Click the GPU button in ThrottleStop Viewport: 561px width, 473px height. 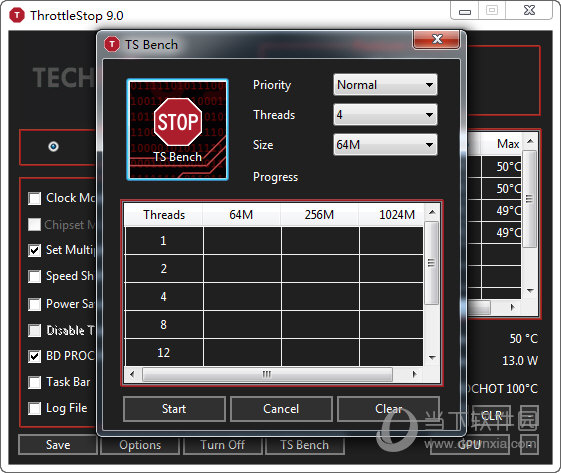pos(469,445)
